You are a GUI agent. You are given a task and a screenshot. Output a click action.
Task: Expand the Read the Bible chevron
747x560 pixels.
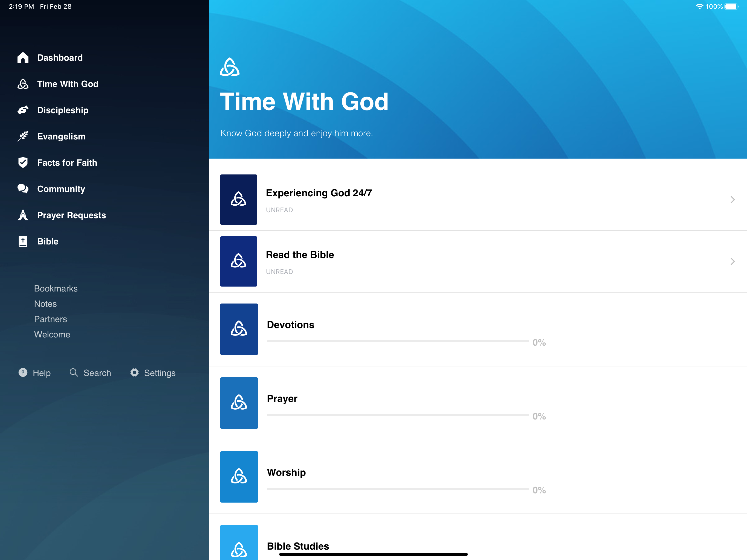click(733, 261)
